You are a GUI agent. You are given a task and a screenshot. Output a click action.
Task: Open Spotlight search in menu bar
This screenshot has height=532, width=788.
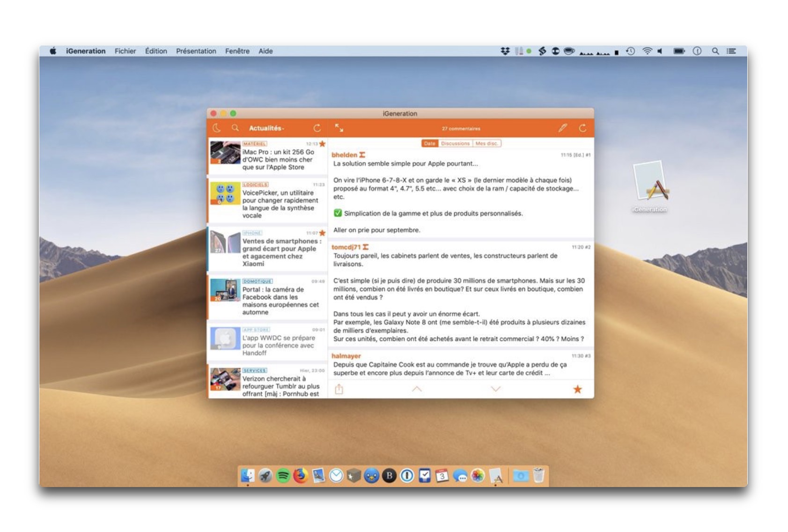(x=715, y=51)
